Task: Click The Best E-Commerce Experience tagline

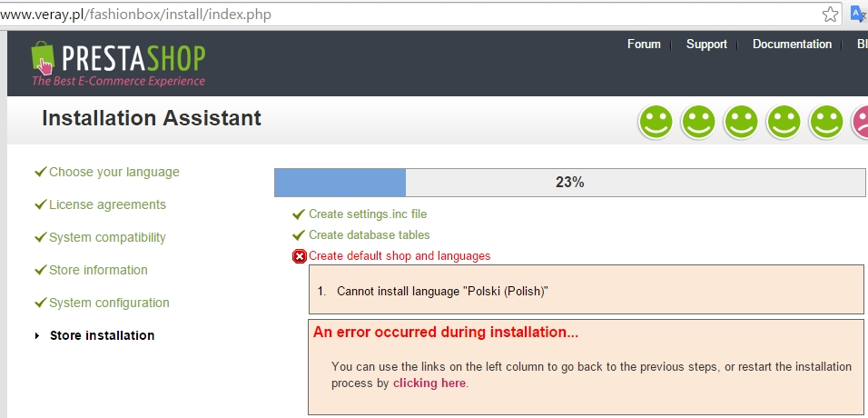Action: (118, 81)
